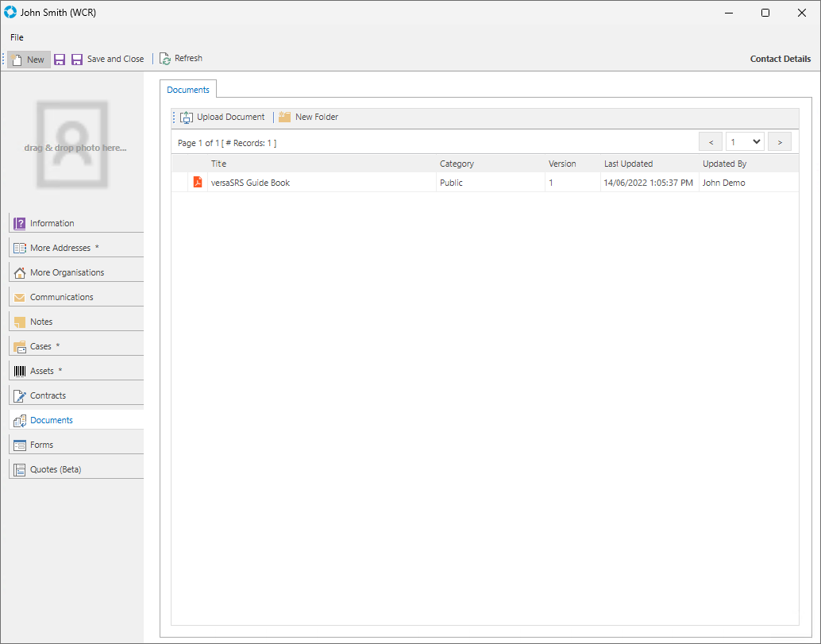
Task: Click the Upload Document button
Action: (x=223, y=118)
